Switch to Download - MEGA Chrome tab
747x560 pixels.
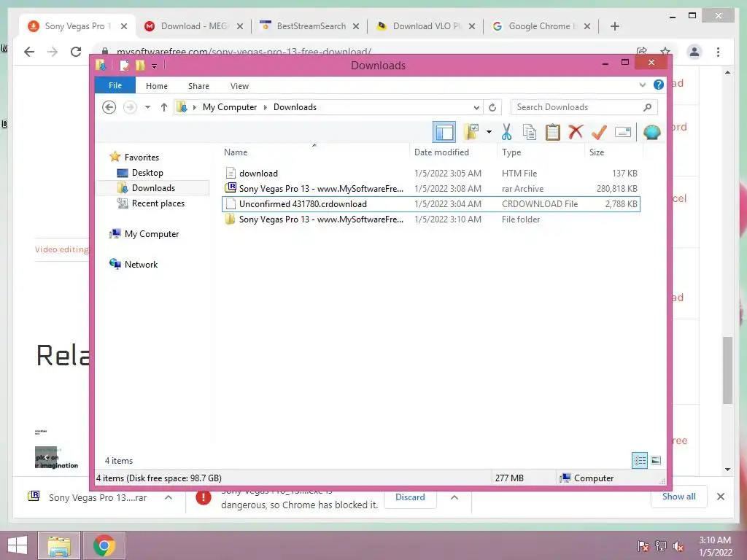click(x=194, y=26)
